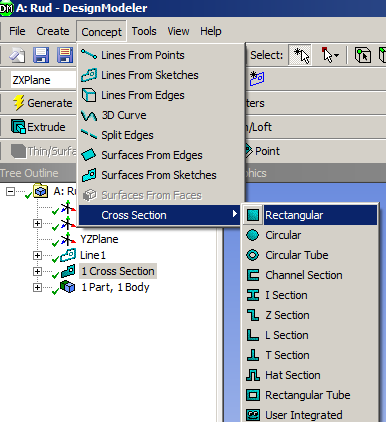Click the 3D Curve zigzag icon
Viewport: 386px width, 422px height.
pos(89,115)
